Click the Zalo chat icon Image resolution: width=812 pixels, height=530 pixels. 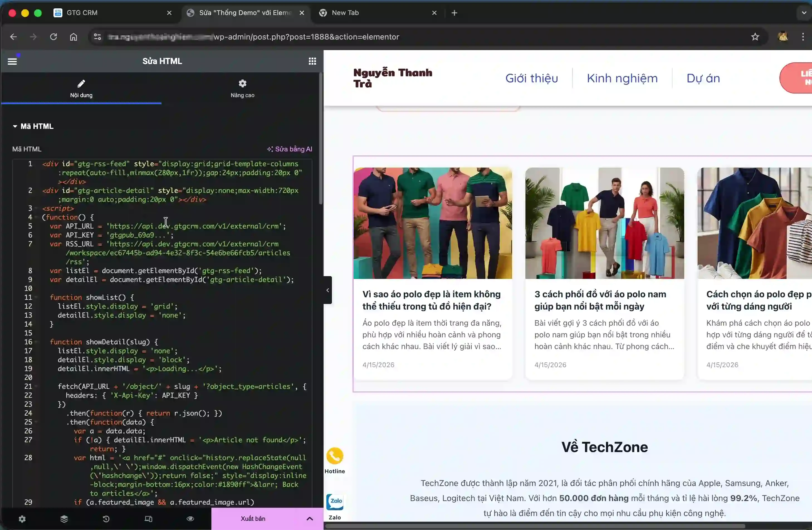point(335,502)
